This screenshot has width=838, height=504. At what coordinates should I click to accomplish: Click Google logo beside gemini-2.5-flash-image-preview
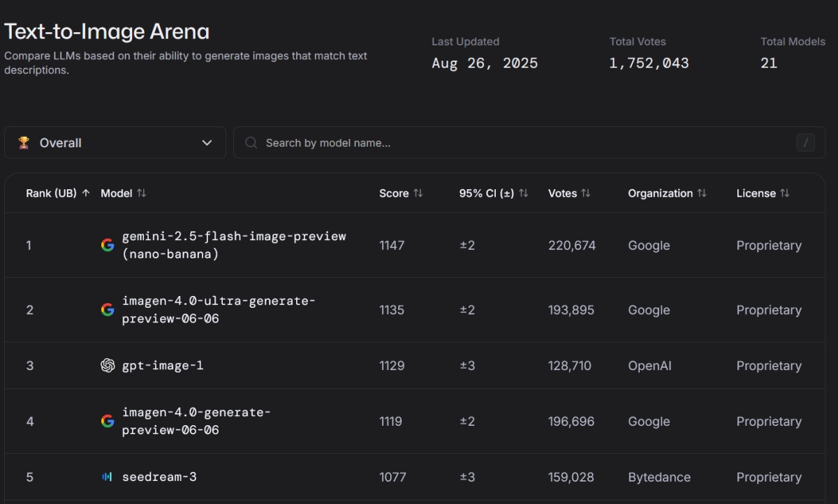point(108,245)
